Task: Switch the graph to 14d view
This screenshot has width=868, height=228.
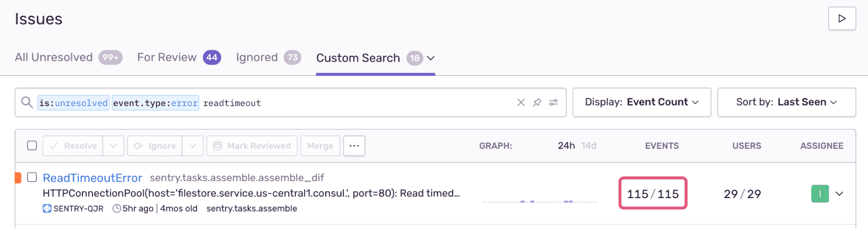Action: (x=588, y=146)
